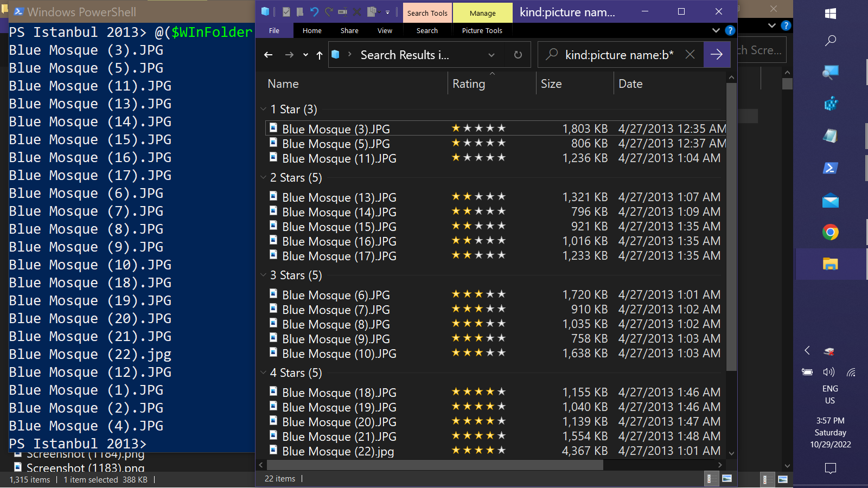The width and height of the screenshot is (868, 488).
Task: Click scroll-down arrow of file list
Action: click(x=731, y=453)
